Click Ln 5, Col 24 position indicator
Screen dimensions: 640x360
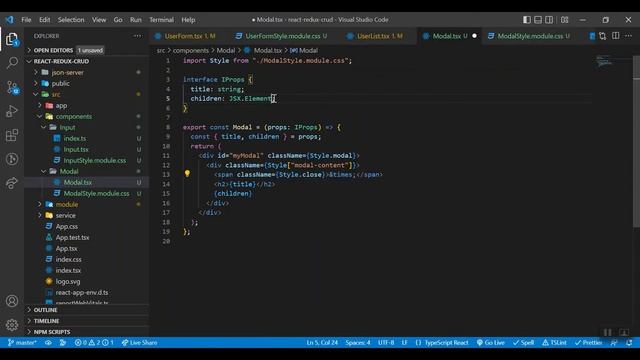click(x=322, y=342)
